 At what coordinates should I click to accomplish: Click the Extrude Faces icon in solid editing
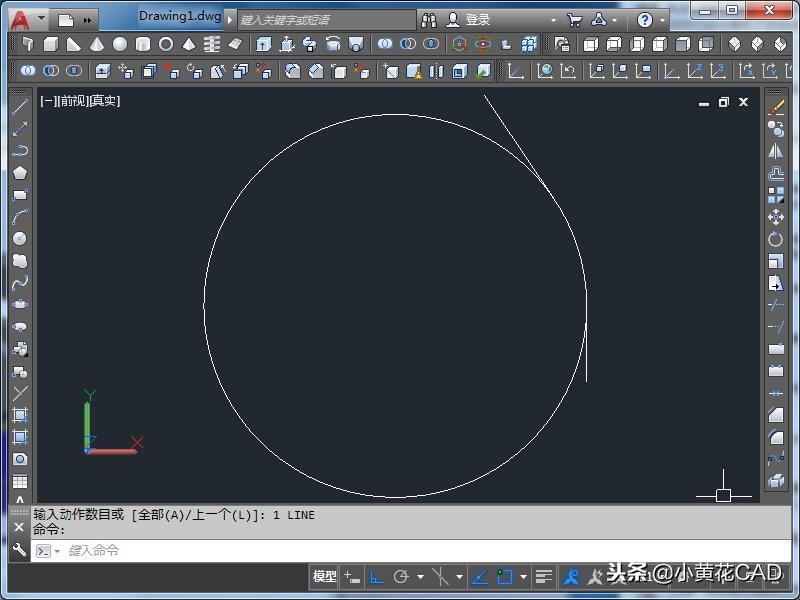[103, 71]
